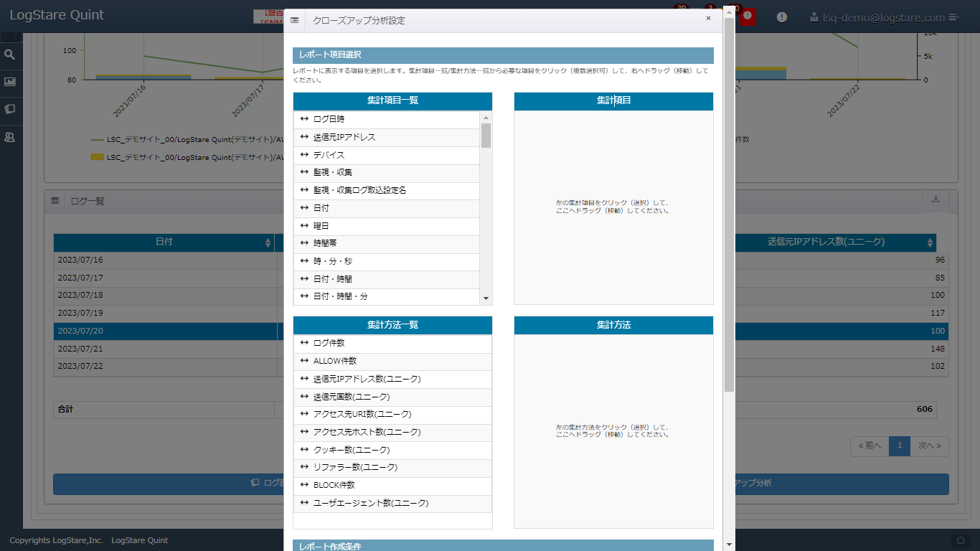Select the 時間帯 aggregation item
Viewport: 980px width, 551px height.
pos(387,244)
